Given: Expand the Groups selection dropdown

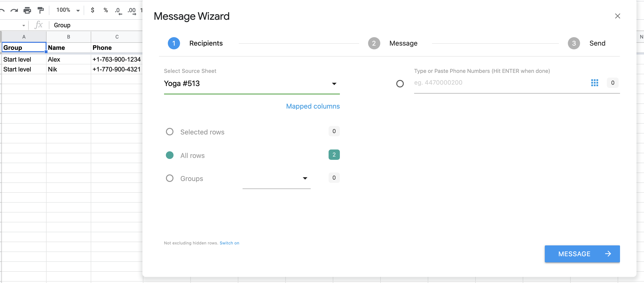Looking at the screenshot, I should click(305, 178).
